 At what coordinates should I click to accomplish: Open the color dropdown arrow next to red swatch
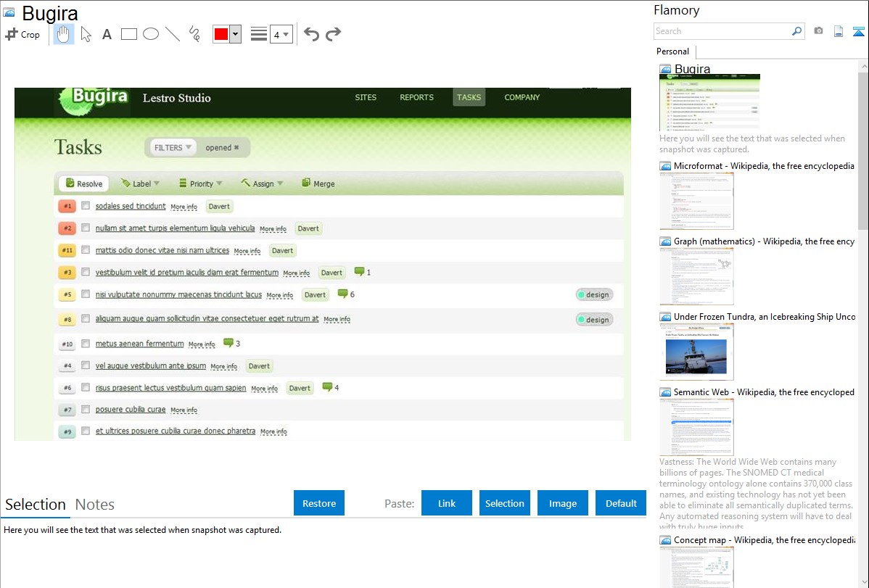236,34
